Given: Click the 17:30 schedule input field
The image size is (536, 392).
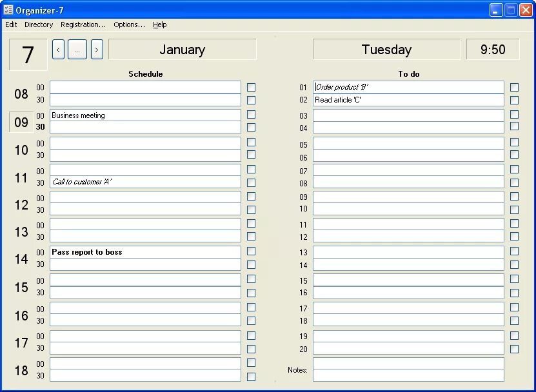Looking at the screenshot, I should (145, 348).
